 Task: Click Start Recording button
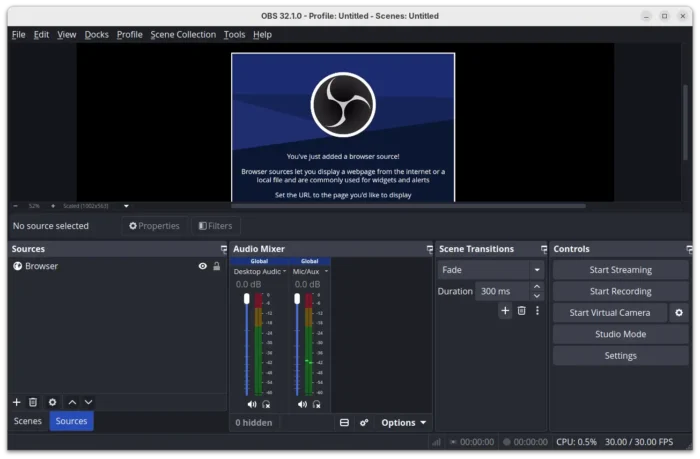point(620,291)
